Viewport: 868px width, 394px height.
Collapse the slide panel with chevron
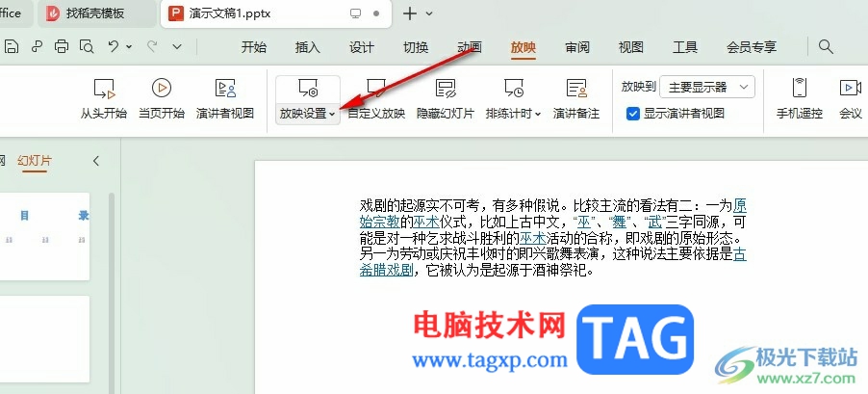click(x=96, y=161)
